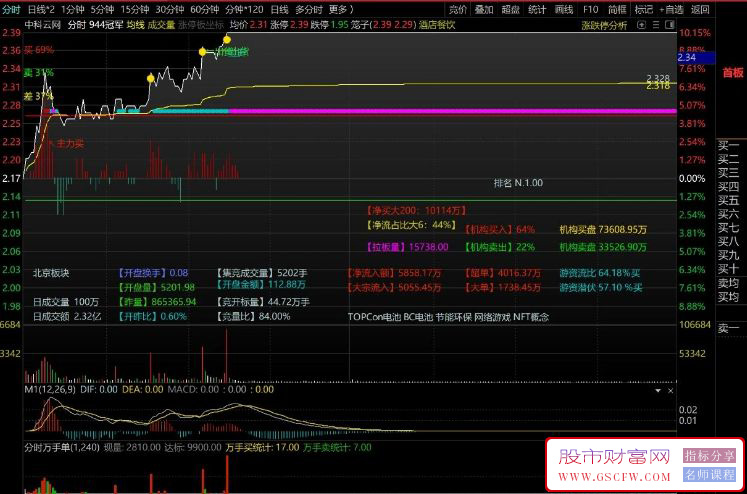Open the three-line list menu icon

point(656,25)
